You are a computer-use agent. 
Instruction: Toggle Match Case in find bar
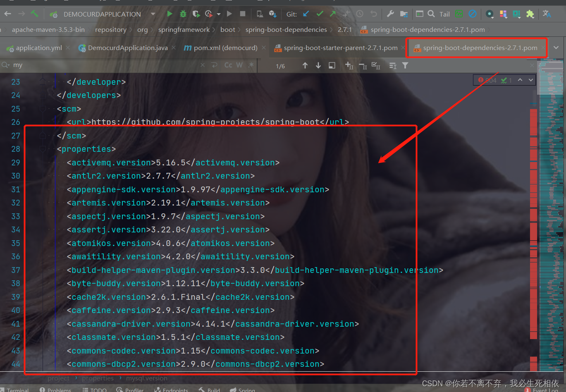[228, 65]
